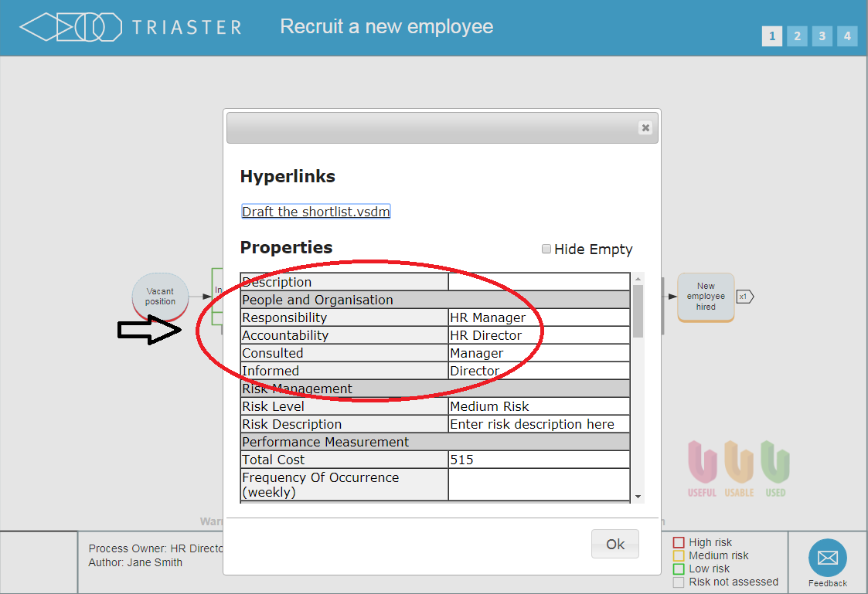868x594 pixels.
Task: Click the High risk red swatch
Action: tap(678, 542)
